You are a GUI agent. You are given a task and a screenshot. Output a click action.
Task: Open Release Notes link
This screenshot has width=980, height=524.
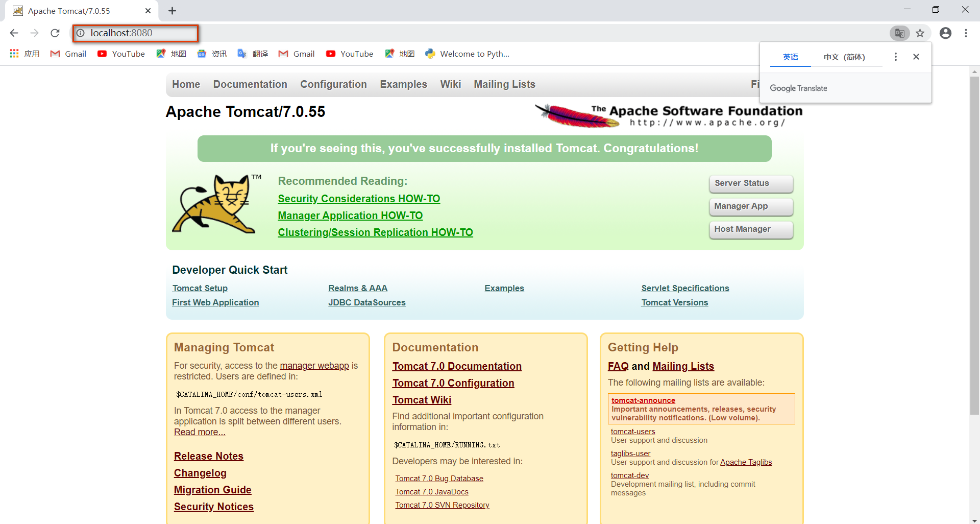tap(209, 456)
